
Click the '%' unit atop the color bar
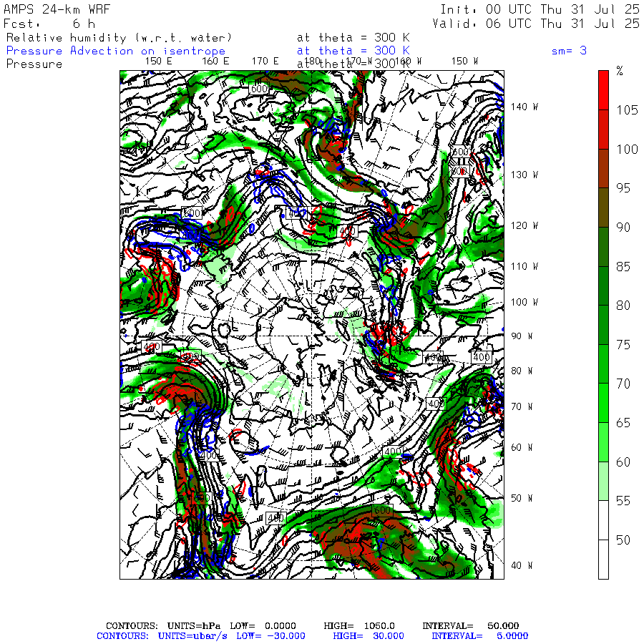pyautogui.click(x=620, y=71)
